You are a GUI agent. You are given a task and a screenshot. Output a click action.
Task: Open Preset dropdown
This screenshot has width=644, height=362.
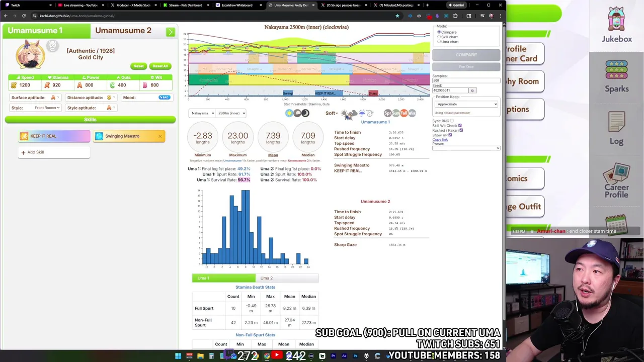click(x=466, y=148)
